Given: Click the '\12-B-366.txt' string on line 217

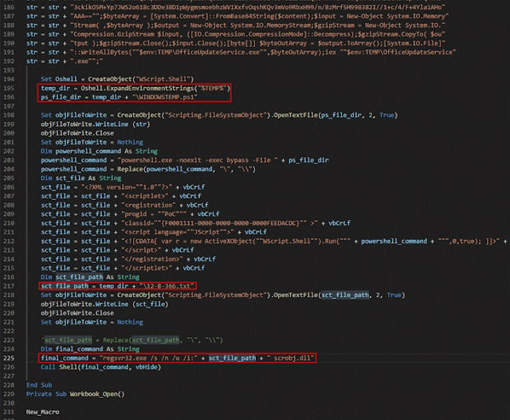Looking at the screenshot, I should 167,286.
